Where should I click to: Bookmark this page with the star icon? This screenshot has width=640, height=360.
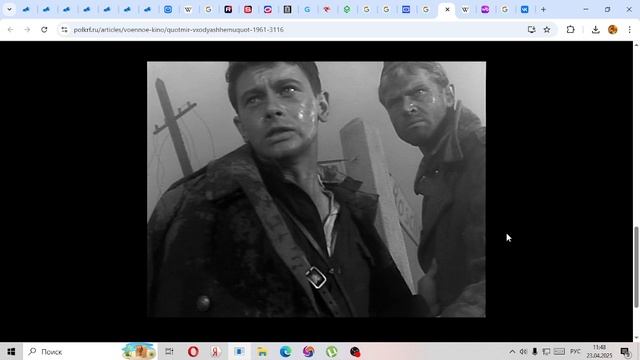click(x=547, y=29)
